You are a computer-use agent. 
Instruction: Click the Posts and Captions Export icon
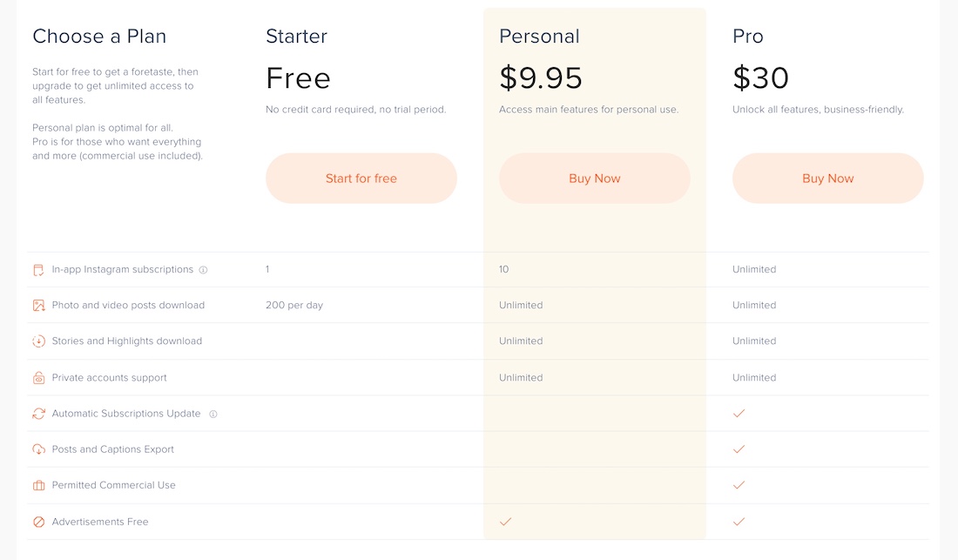[38, 449]
